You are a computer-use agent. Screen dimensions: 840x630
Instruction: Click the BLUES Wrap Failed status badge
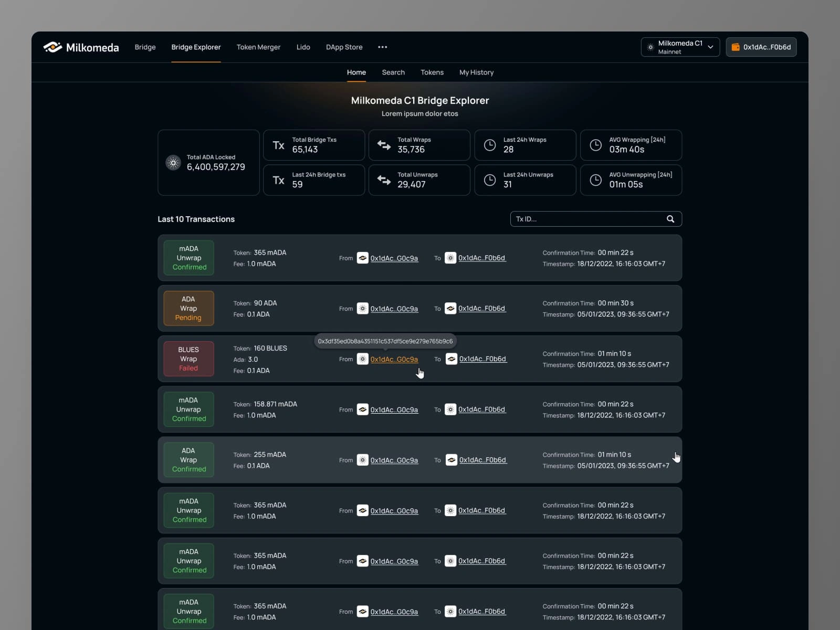(x=188, y=359)
